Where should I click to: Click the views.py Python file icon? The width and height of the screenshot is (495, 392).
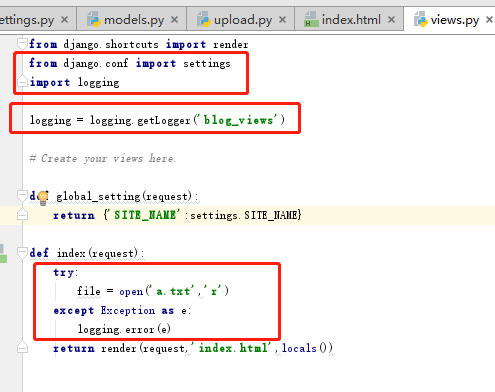pyautogui.click(x=420, y=19)
